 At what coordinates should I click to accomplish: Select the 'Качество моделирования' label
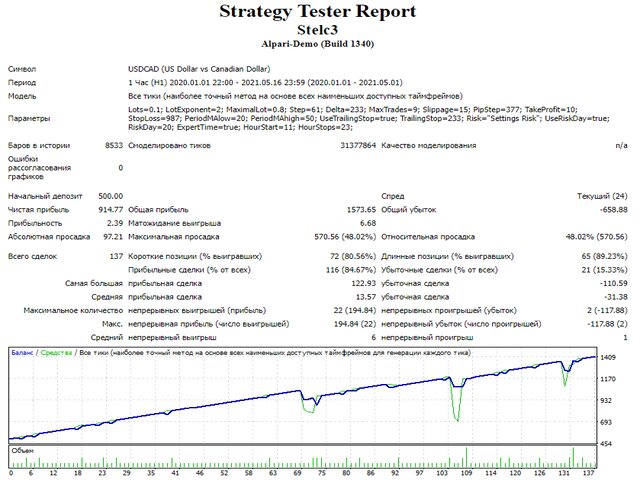pyautogui.click(x=429, y=145)
